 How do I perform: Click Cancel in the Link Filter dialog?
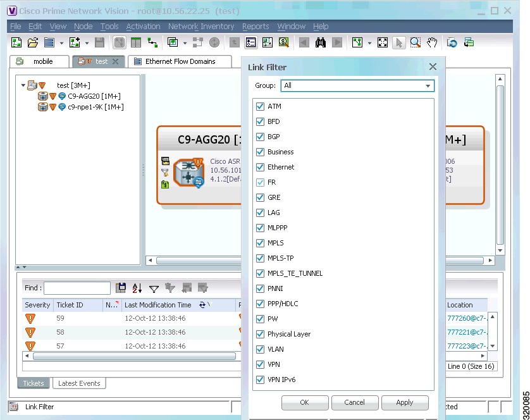tap(355, 402)
